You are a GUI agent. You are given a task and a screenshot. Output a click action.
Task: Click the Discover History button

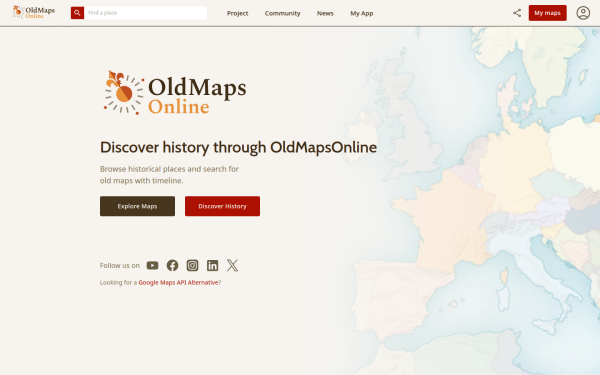coord(222,206)
